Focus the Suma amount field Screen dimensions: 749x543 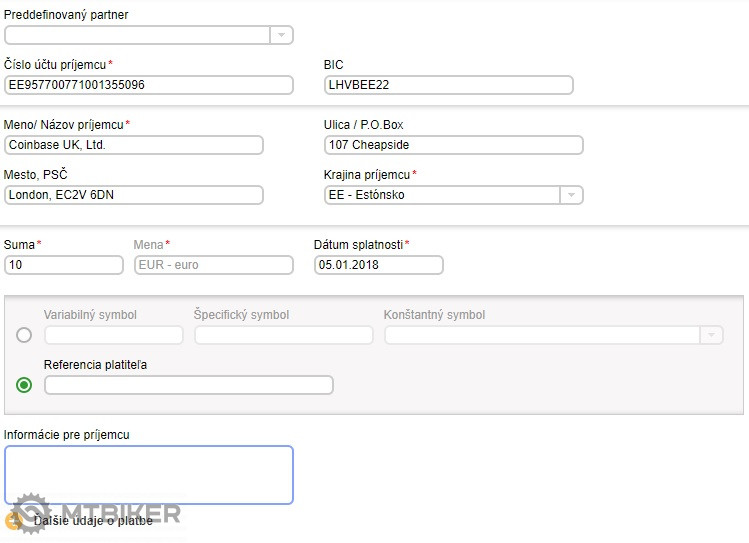pos(64,265)
